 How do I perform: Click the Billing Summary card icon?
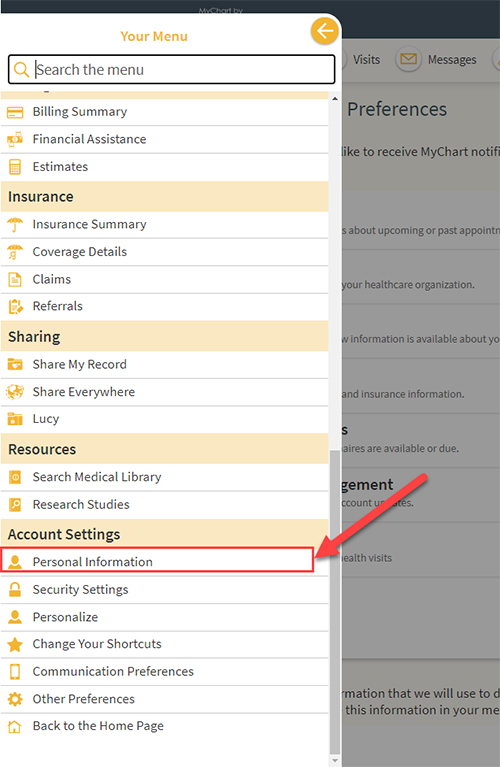15,112
